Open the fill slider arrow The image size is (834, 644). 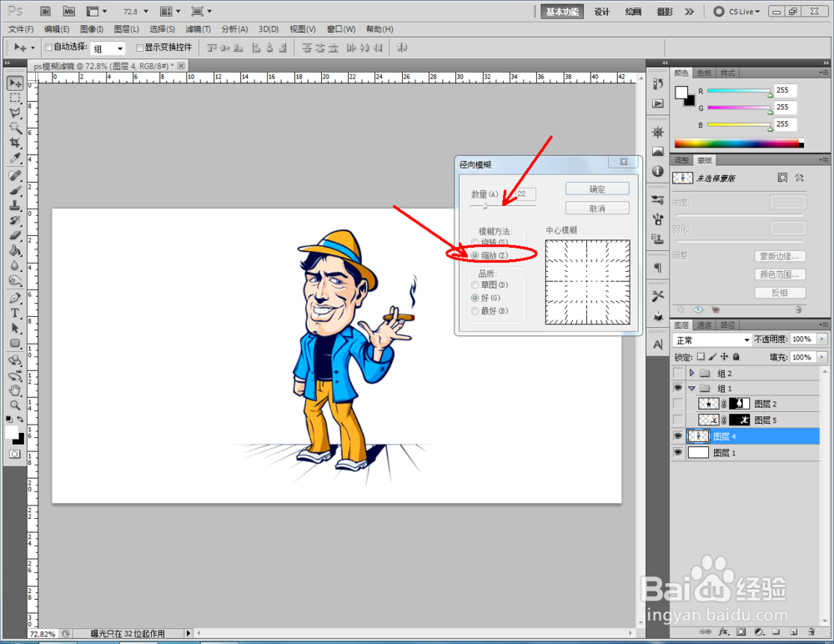point(822,357)
